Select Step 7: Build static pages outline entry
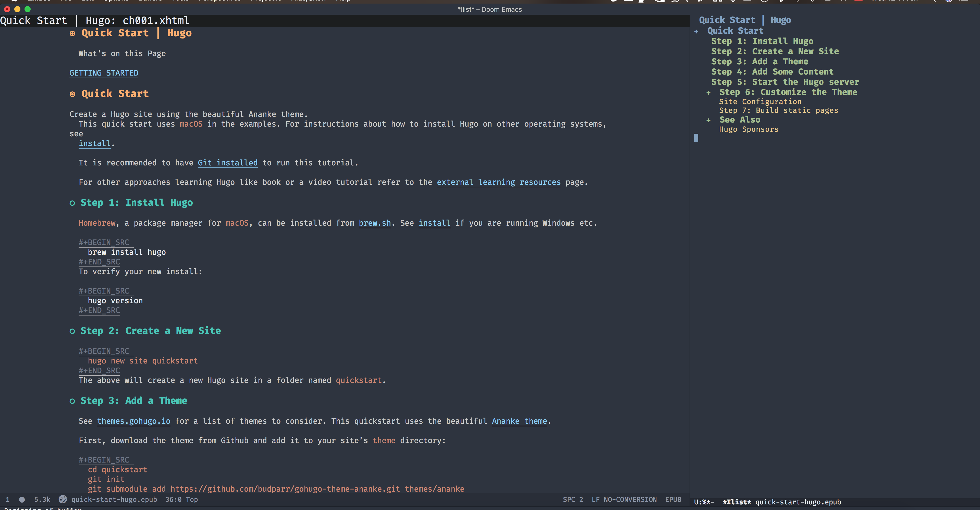980x510 pixels. point(778,110)
